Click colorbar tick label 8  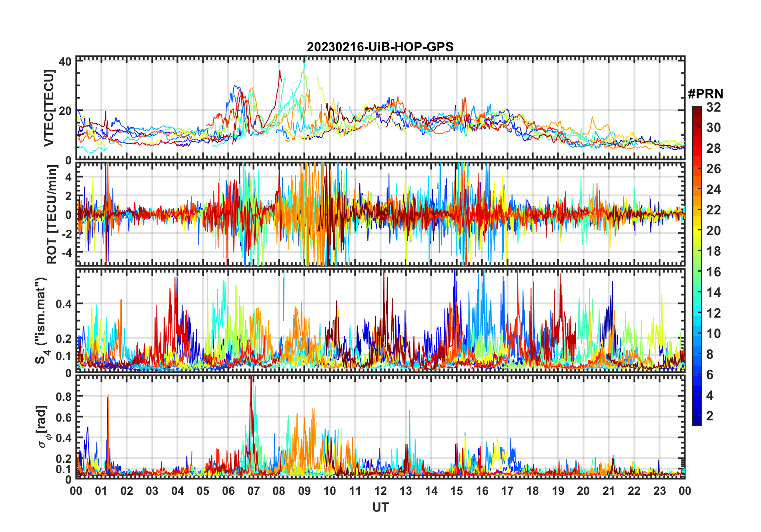pos(710,354)
